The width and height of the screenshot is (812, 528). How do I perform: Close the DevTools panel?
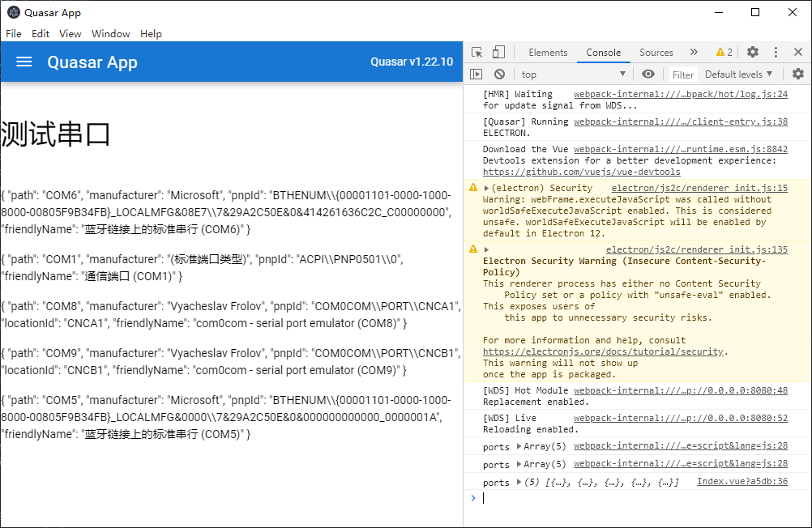[798, 52]
